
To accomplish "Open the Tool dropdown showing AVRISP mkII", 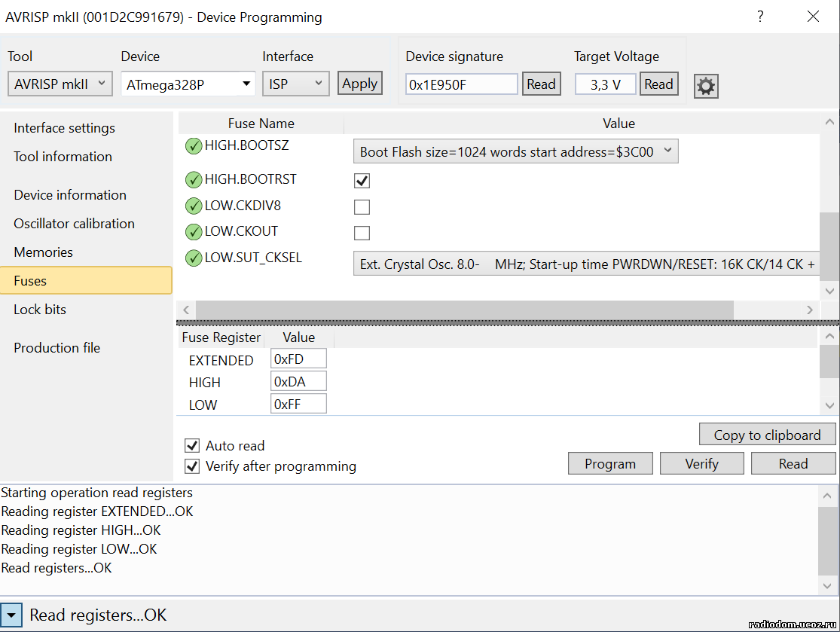I will click(x=60, y=84).
